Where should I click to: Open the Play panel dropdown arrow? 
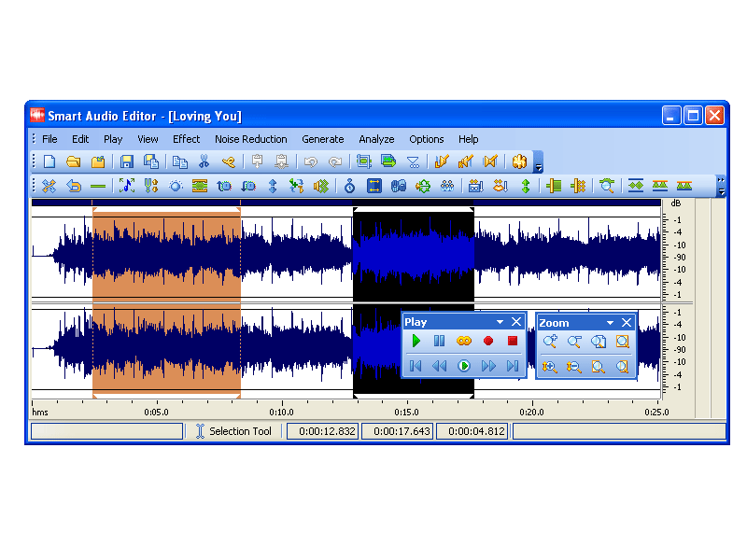pos(500,322)
